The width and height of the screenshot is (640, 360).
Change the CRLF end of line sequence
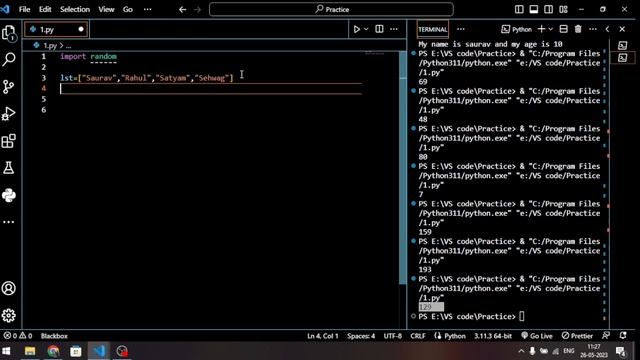[418, 336]
